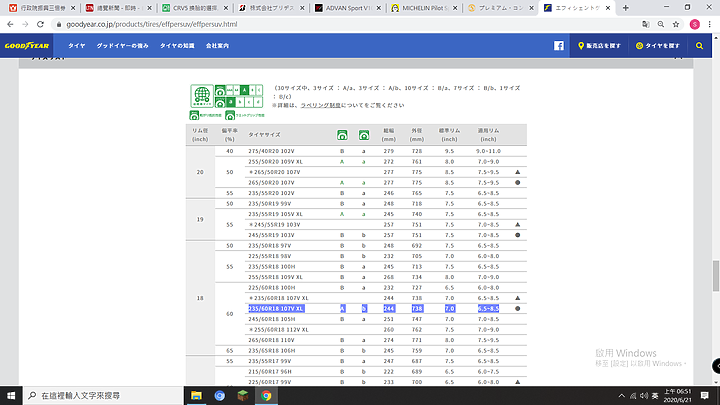
Task: Click the translate page icon
Action: [646, 24]
